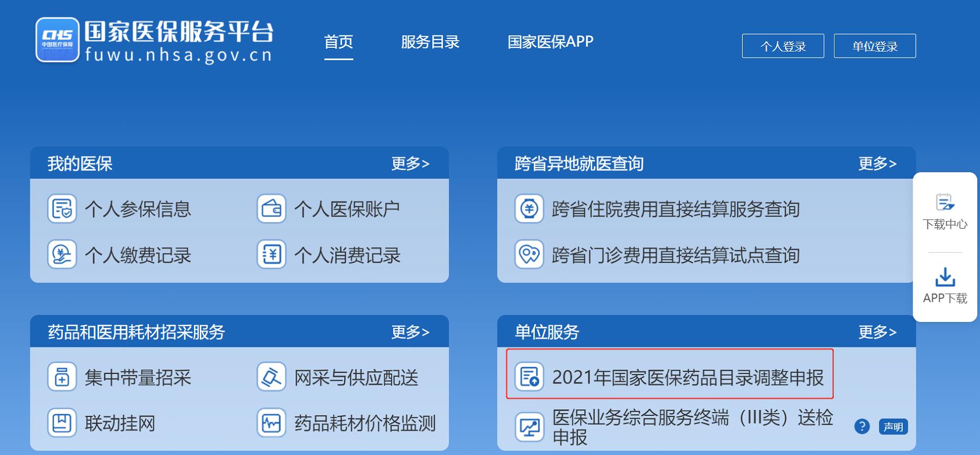Click the personal medical account wallet icon
Image resolution: width=980 pixels, height=455 pixels.
271,209
